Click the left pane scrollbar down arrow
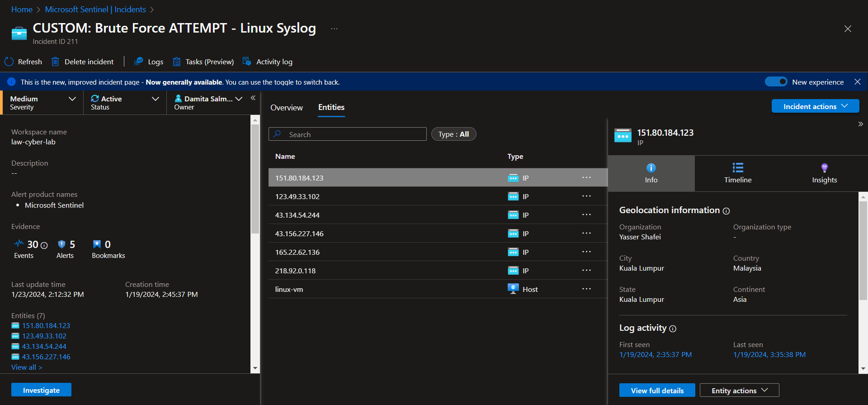This screenshot has height=405, width=868. pyautogui.click(x=255, y=368)
